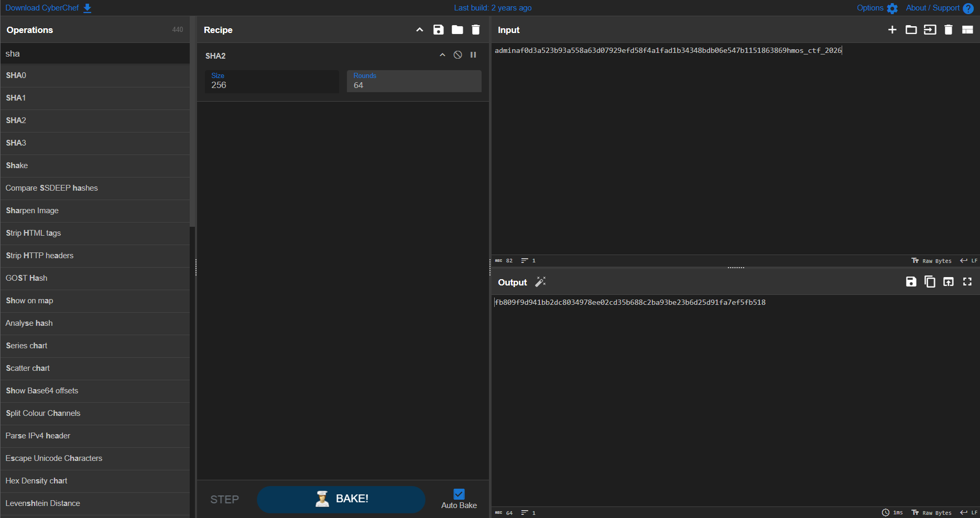Select Compare SSDEEP hashes operation
Screen dimensions: 980x518
point(95,188)
